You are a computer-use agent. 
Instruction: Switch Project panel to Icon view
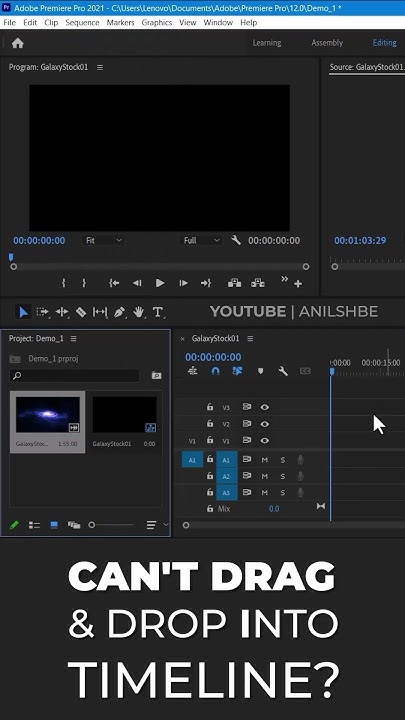coord(54,525)
